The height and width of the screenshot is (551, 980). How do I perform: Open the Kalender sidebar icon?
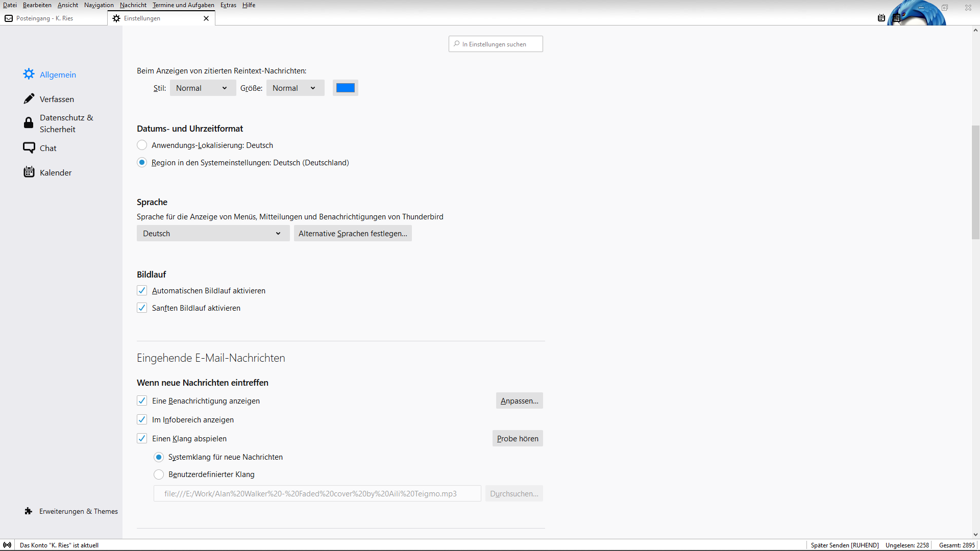(29, 172)
